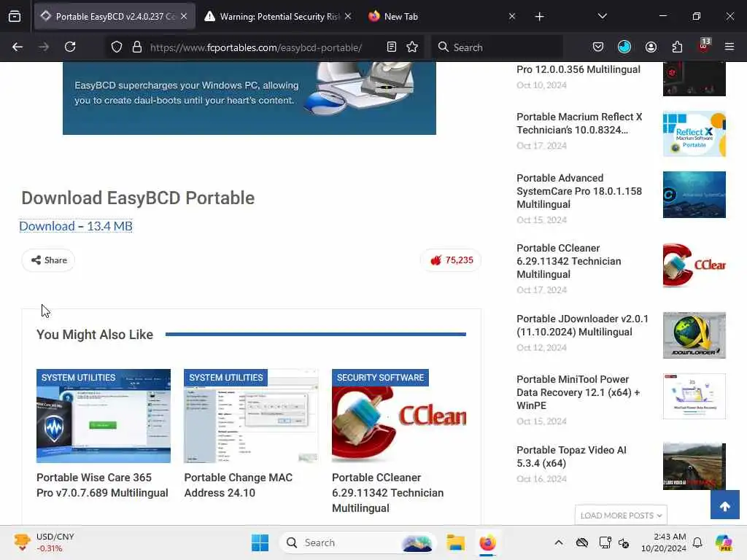
Task: Toggle Reader View in the address bar
Action: coord(392,47)
